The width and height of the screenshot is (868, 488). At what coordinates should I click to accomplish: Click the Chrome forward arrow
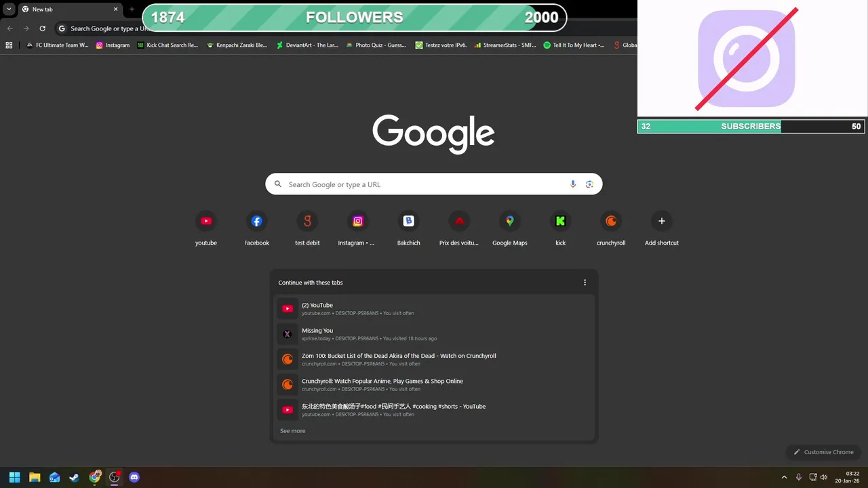coord(26,28)
